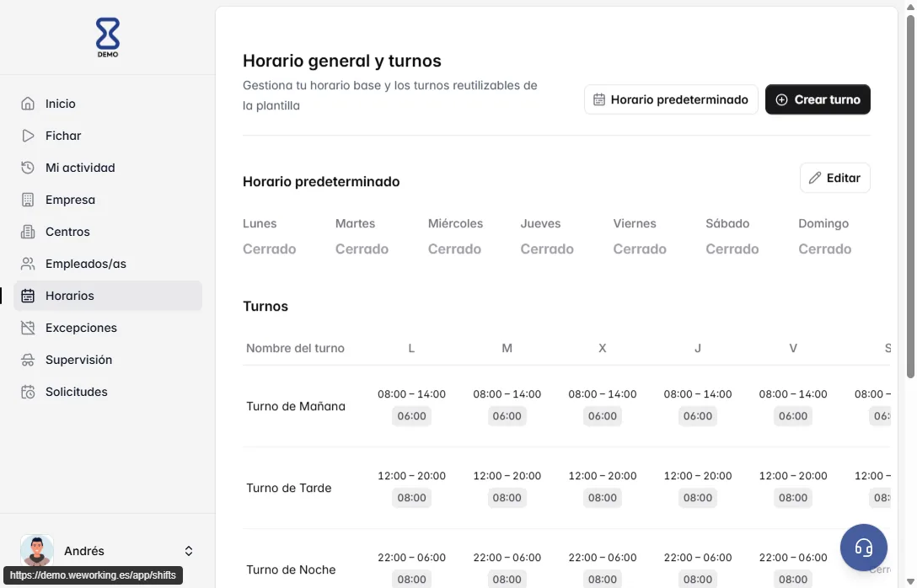The width and height of the screenshot is (917, 588).
Task: Click the plus icon in Crear turno
Action: pyautogui.click(x=781, y=100)
